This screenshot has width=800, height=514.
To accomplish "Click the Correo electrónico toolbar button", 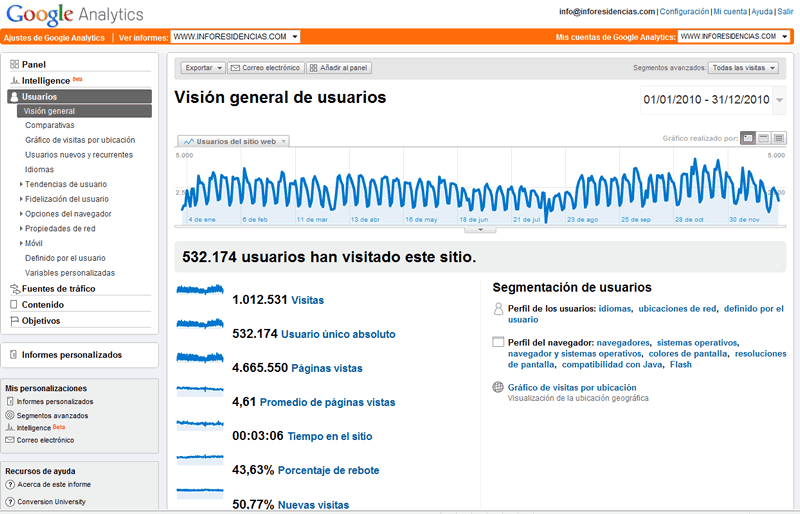I will pyautogui.click(x=266, y=68).
